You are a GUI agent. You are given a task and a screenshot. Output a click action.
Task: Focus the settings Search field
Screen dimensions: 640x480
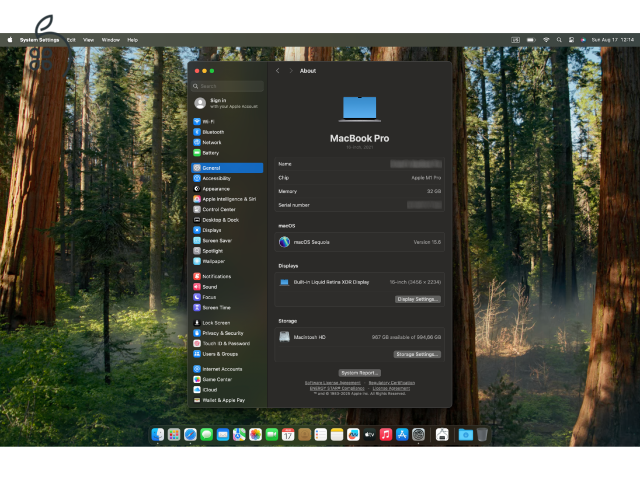coord(227,86)
